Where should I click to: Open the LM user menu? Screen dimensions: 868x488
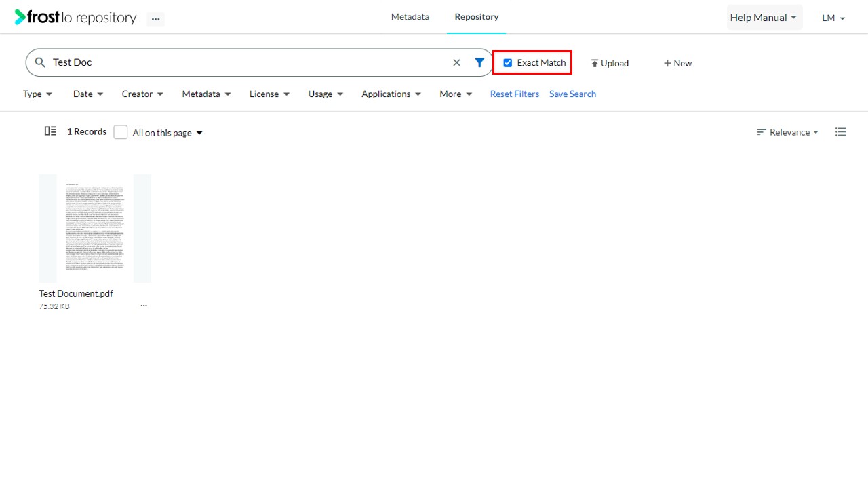pyautogui.click(x=833, y=18)
